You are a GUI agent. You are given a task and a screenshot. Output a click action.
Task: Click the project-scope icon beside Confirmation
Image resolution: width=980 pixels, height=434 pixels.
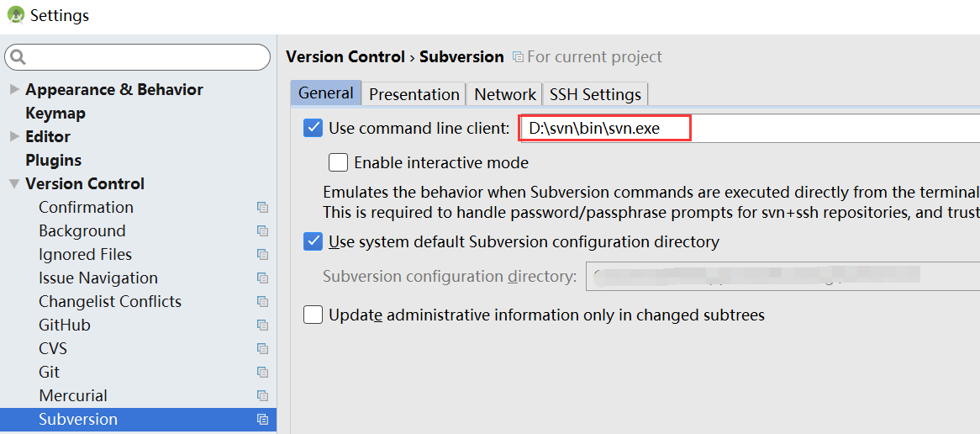tap(262, 208)
